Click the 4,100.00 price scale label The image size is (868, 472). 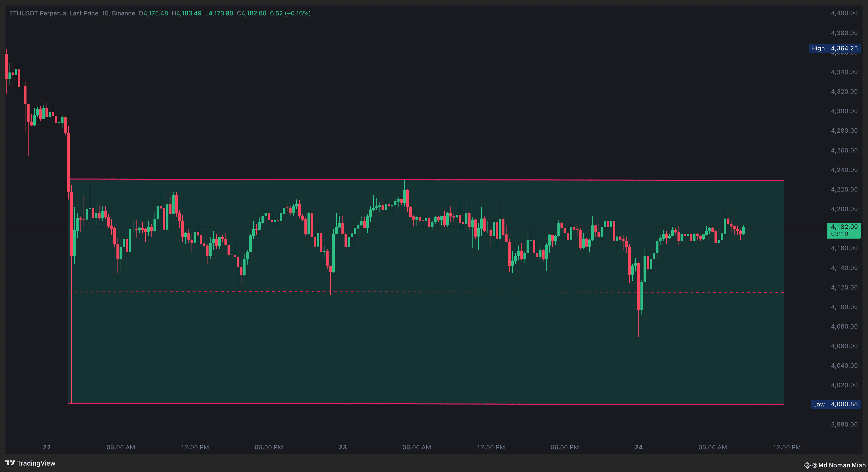coord(844,307)
